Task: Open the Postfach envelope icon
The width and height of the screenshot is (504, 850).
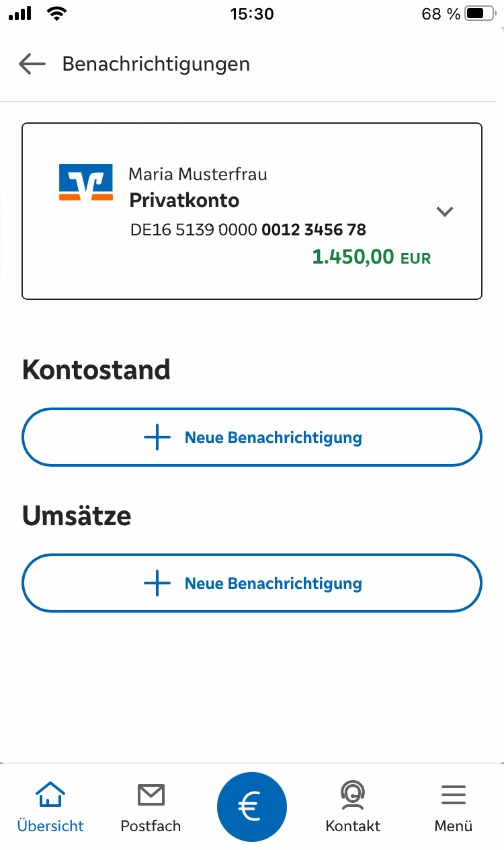Action: pyautogui.click(x=151, y=795)
